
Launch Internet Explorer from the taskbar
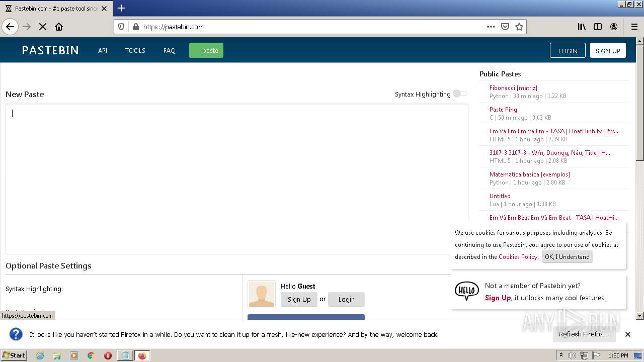coord(40,355)
